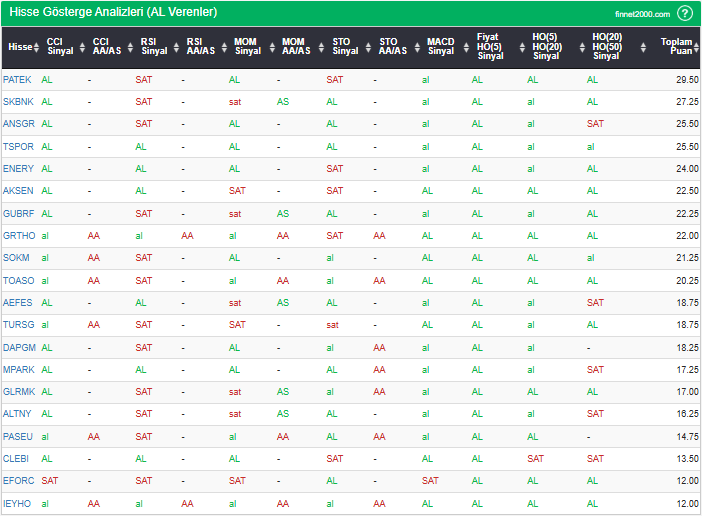Open the SKBNK stock link
This screenshot has height=516, width=702.
click(18, 101)
